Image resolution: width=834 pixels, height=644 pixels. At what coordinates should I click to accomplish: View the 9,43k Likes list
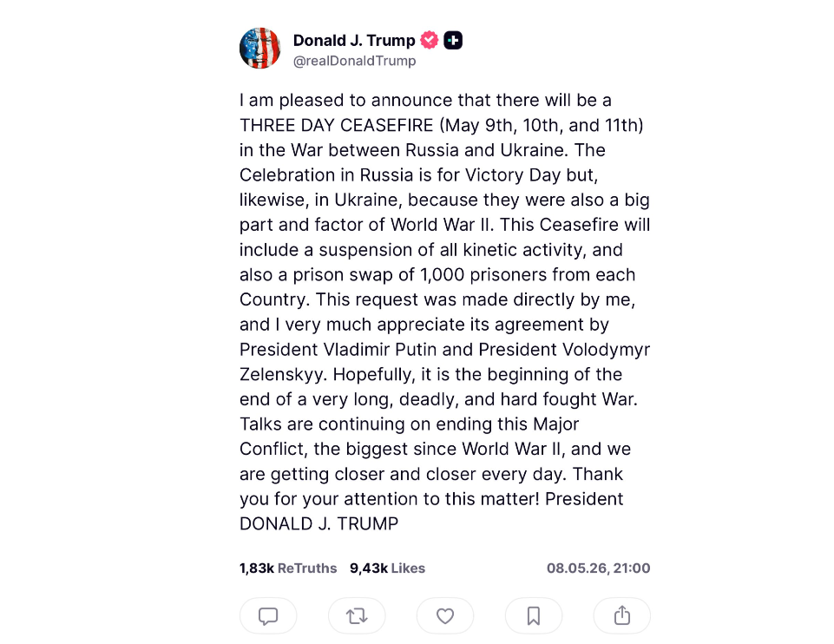pos(387,568)
